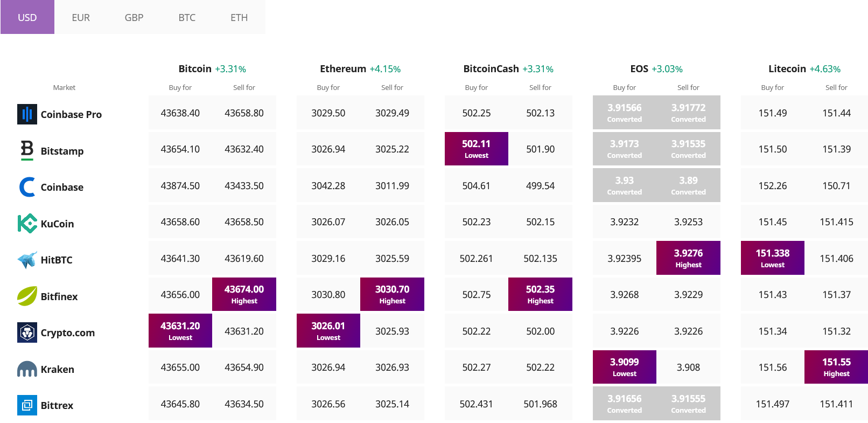Click the HitBTC logo icon
Viewport: 868px width, 423px height.
[x=27, y=260]
